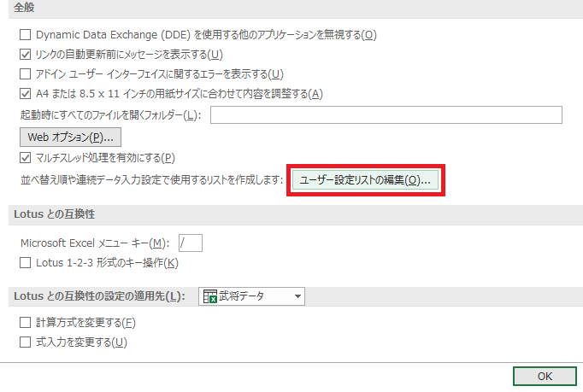The height and width of the screenshot is (392, 583).
Task: Click the Lotus との互換性 section heading
Action: click(55, 214)
